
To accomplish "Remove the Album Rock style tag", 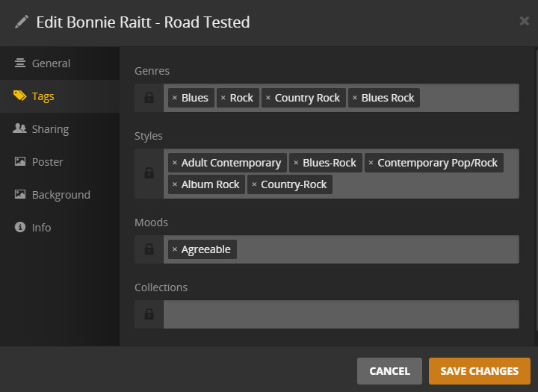I will pos(175,184).
